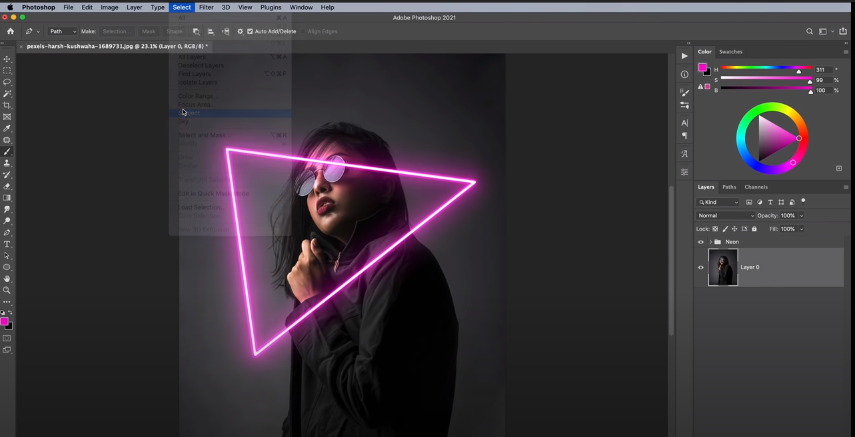
Task: Open the Filter menu
Action: (206, 7)
